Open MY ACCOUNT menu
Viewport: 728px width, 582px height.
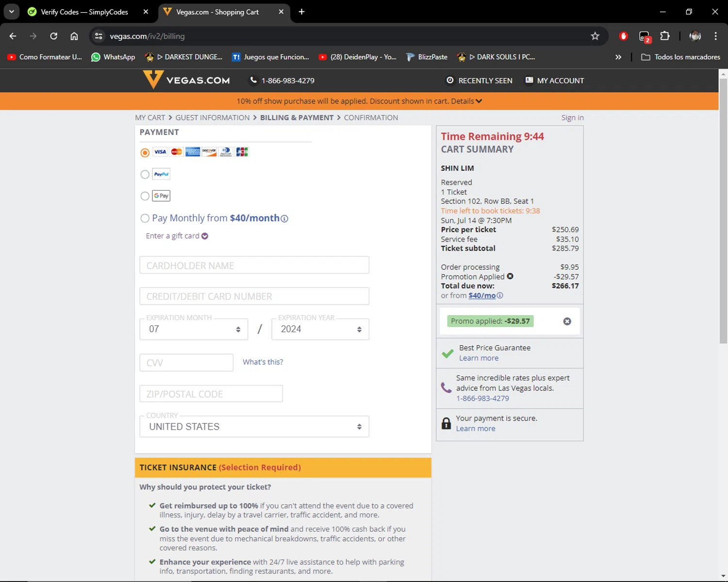click(x=555, y=81)
